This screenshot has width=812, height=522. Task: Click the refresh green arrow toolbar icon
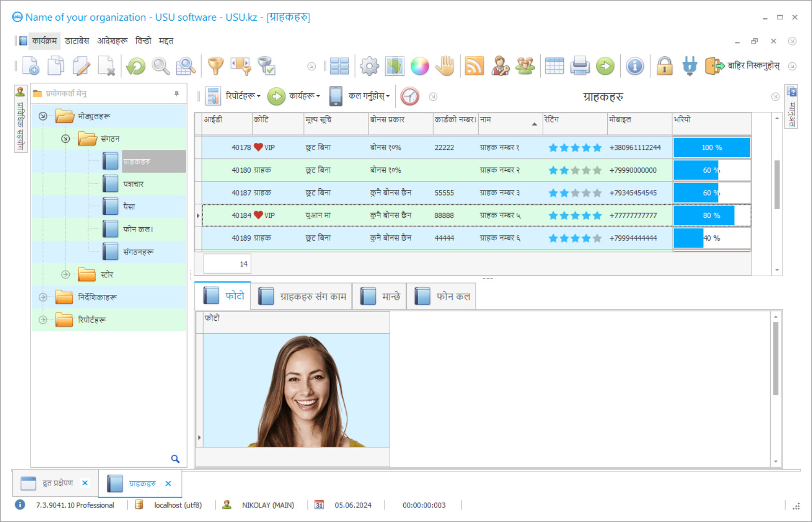(136, 66)
